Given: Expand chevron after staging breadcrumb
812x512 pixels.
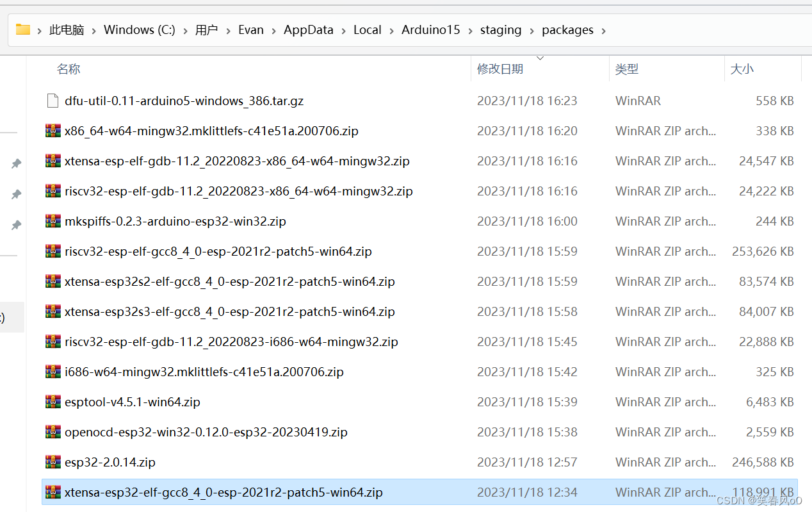Looking at the screenshot, I should (532, 30).
